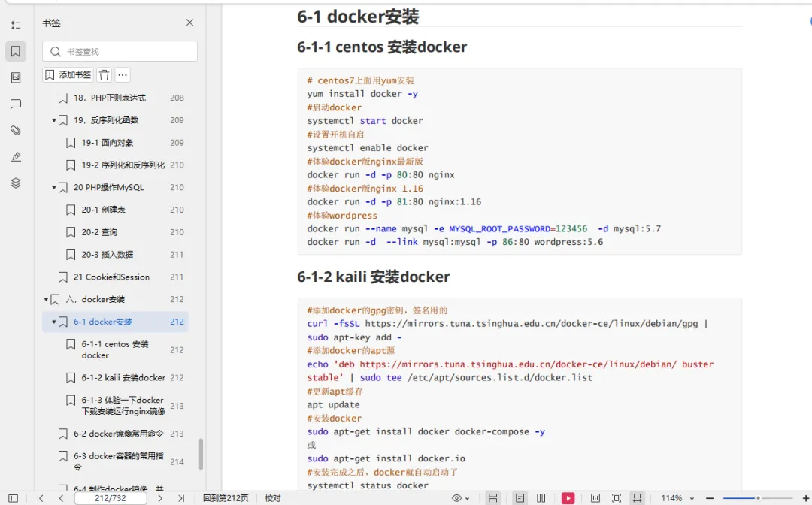The height and width of the screenshot is (505, 812).
Task: Click bookmark icon beside 21 Cookie和Session
Action: 62,277
